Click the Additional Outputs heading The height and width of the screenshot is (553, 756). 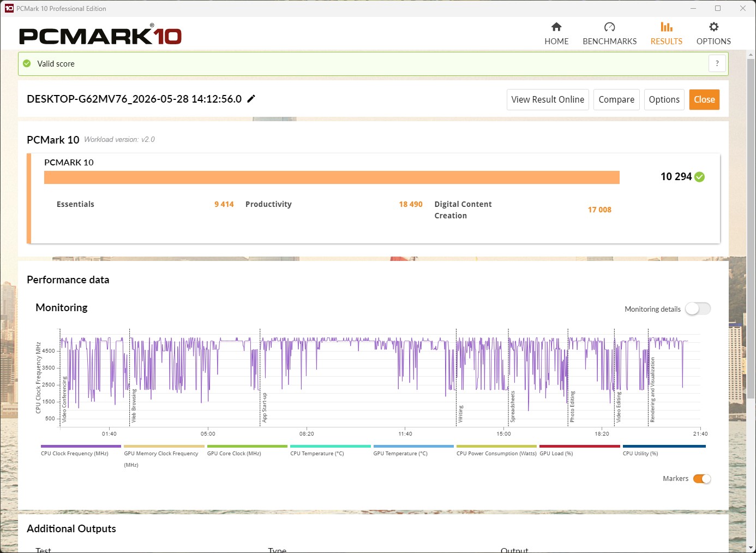coord(71,528)
